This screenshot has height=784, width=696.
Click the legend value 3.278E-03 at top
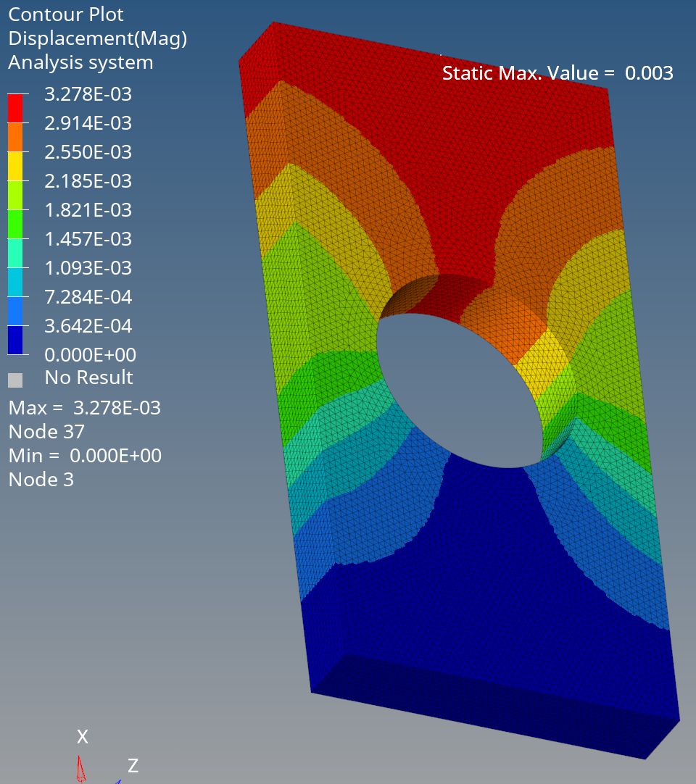[88, 94]
